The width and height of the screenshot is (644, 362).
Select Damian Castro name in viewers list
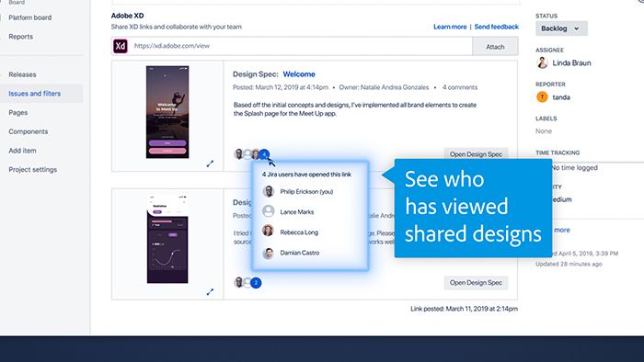click(x=299, y=253)
